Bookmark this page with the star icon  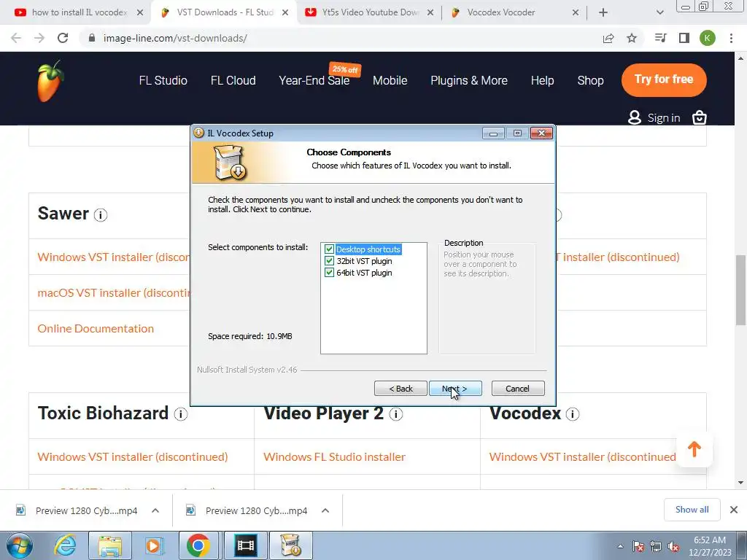pos(632,38)
